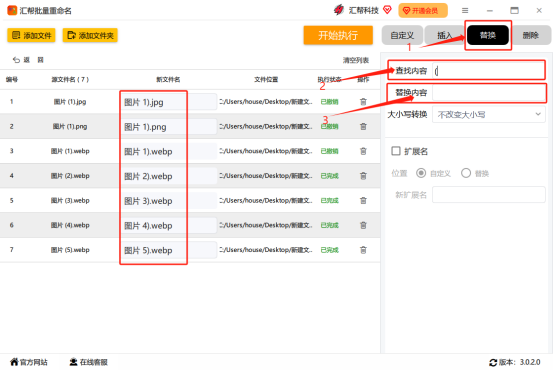Screen dimensions: 554x370
Task: Click the 汇帮科技 brand logo icon
Action: pyautogui.click(x=338, y=10)
